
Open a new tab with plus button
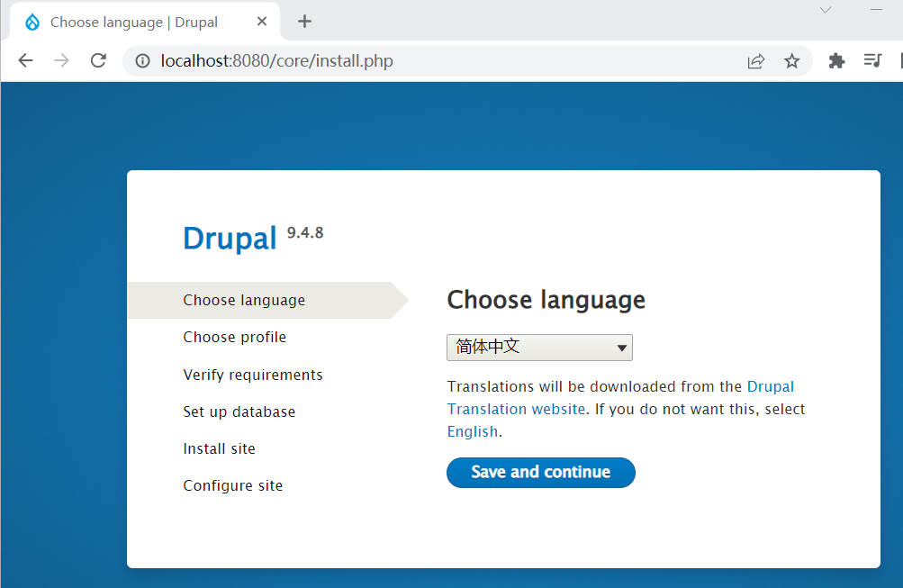(304, 22)
